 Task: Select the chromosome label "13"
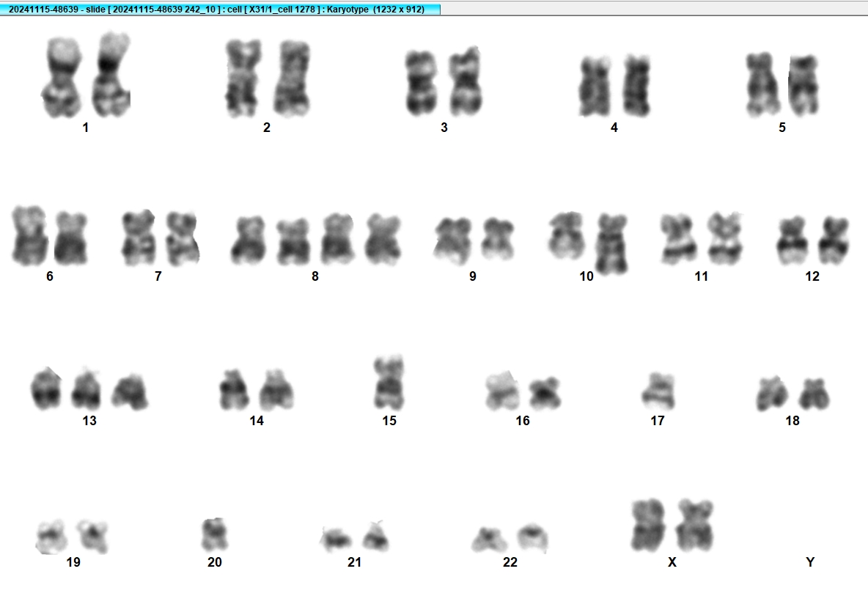89,421
